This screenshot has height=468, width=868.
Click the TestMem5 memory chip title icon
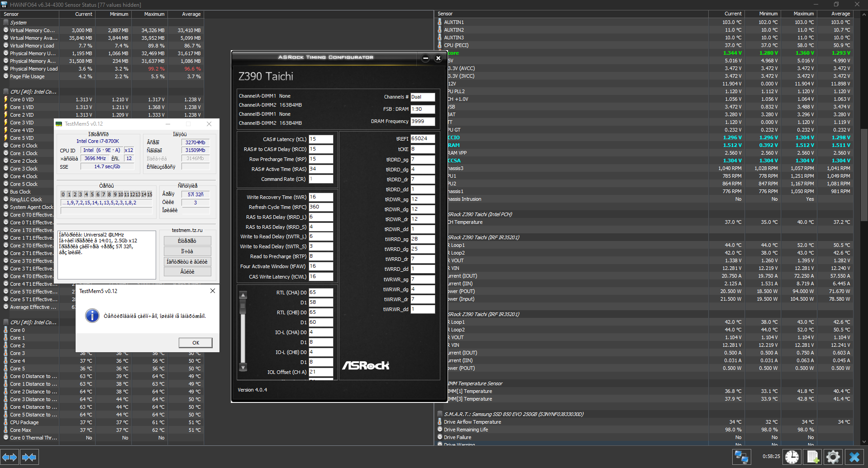coord(59,124)
